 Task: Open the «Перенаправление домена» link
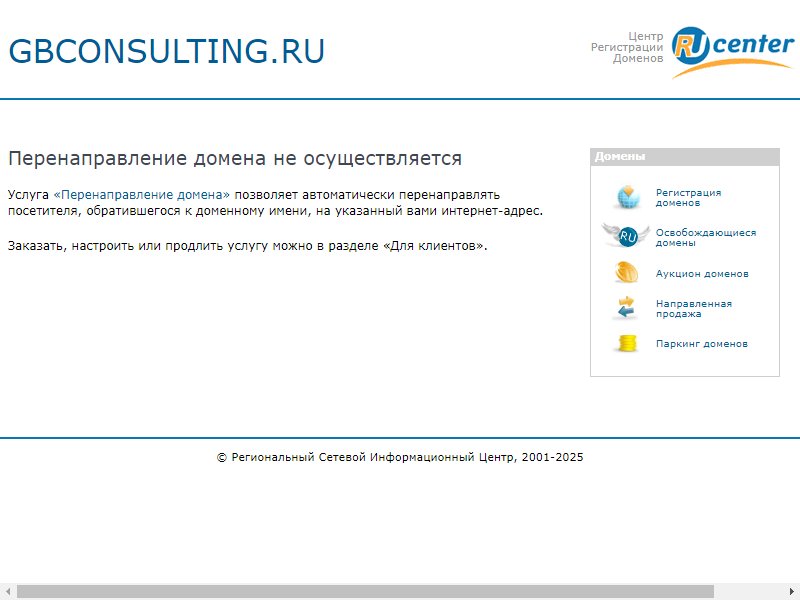click(x=141, y=194)
